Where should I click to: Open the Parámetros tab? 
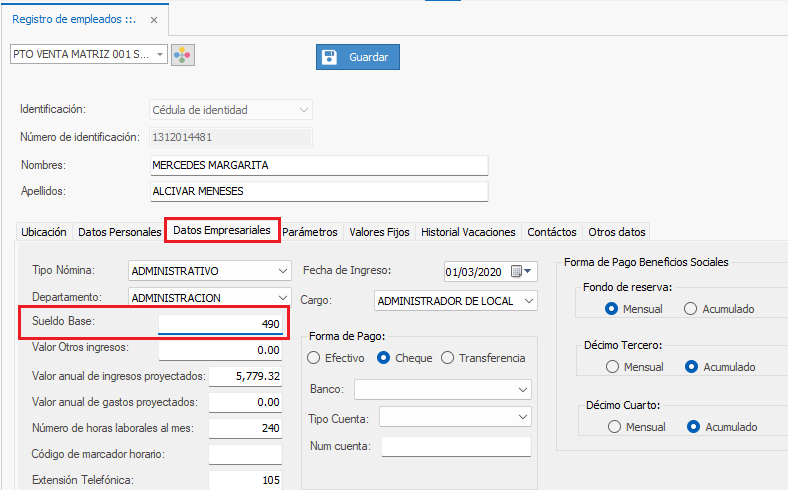tap(310, 232)
